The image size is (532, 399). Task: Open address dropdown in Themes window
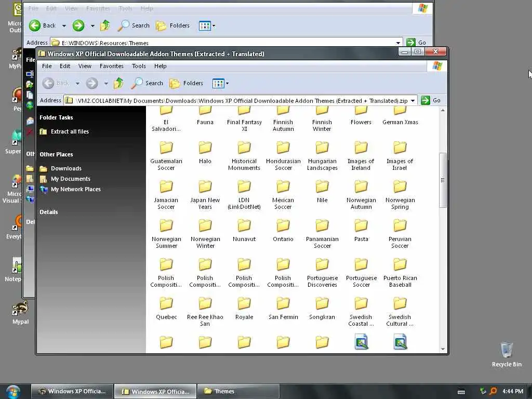(398, 43)
